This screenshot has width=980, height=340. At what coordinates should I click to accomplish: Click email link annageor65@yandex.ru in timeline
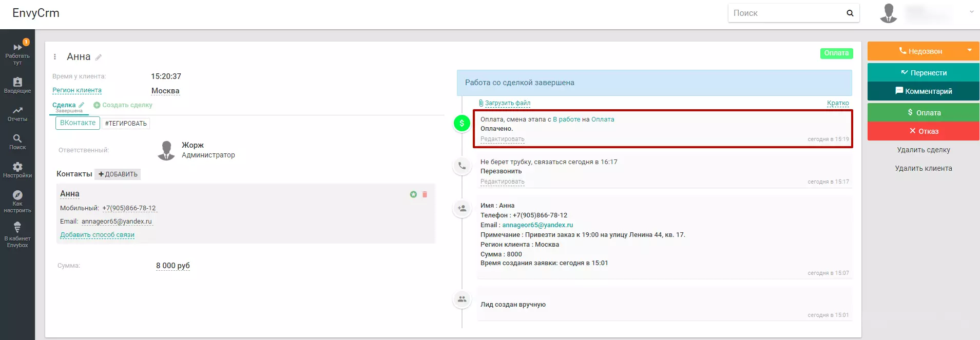(537, 225)
